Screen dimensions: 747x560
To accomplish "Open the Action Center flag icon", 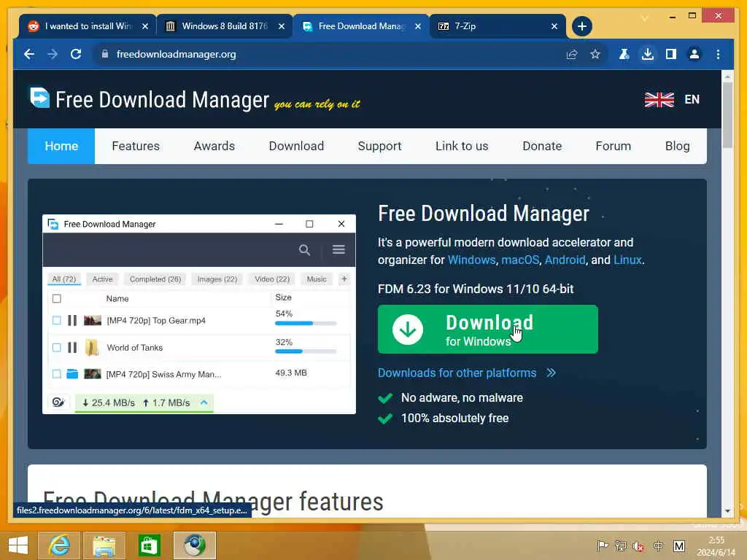I will coord(603,545).
